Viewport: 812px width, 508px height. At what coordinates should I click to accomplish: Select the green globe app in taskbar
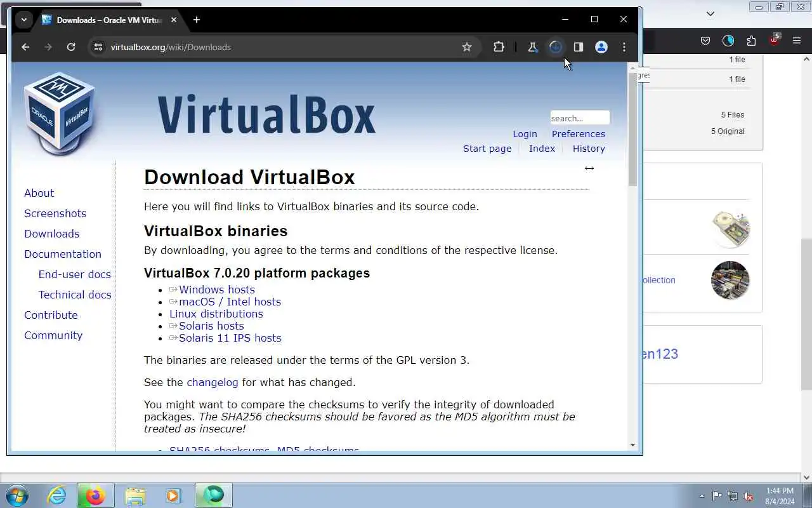[x=214, y=495]
